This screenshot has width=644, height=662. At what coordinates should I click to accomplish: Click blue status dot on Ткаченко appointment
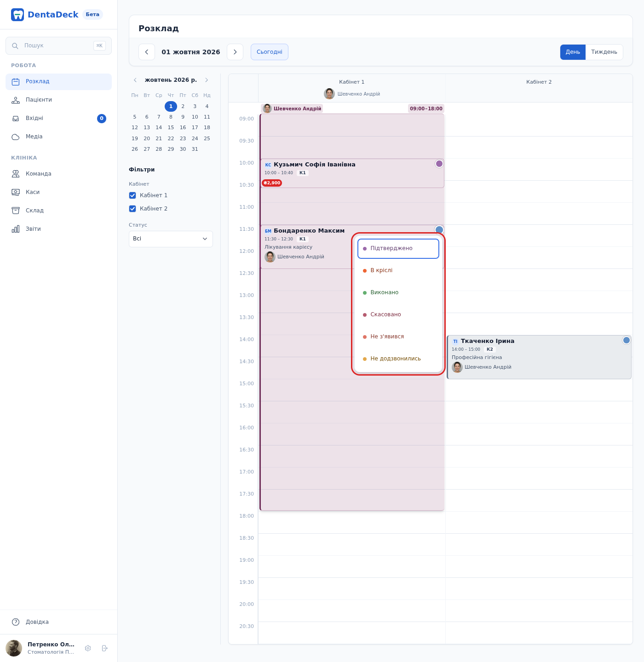click(x=627, y=340)
